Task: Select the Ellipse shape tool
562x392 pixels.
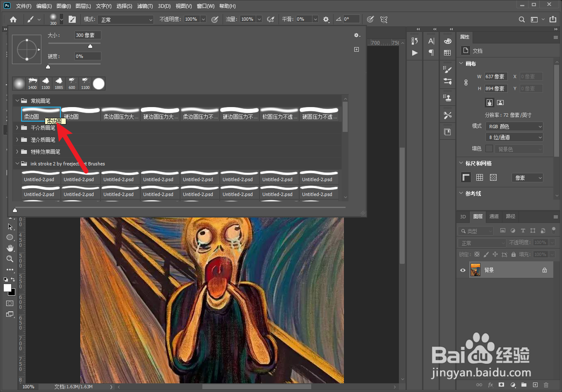Action: (x=10, y=237)
